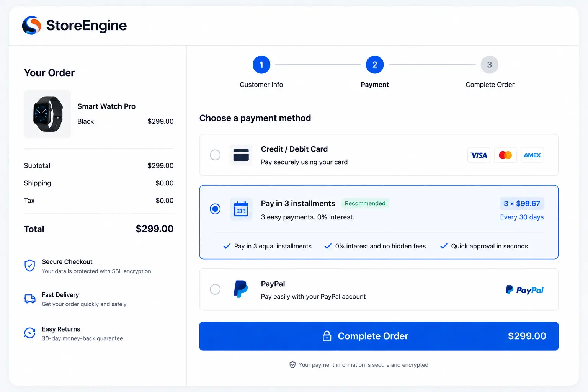Image resolution: width=588 pixels, height=392 pixels.
Task: Select the PayPal radio button
Action: pyautogui.click(x=215, y=289)
